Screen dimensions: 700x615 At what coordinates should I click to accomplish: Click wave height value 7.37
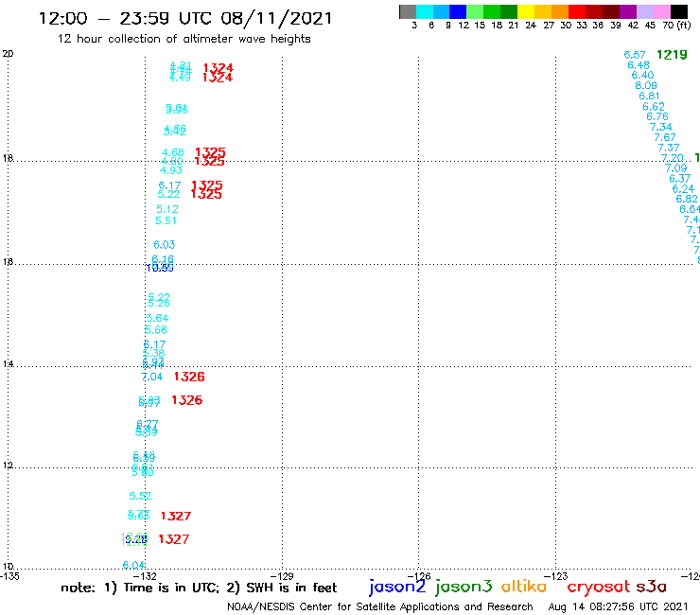tap(668, 148)
